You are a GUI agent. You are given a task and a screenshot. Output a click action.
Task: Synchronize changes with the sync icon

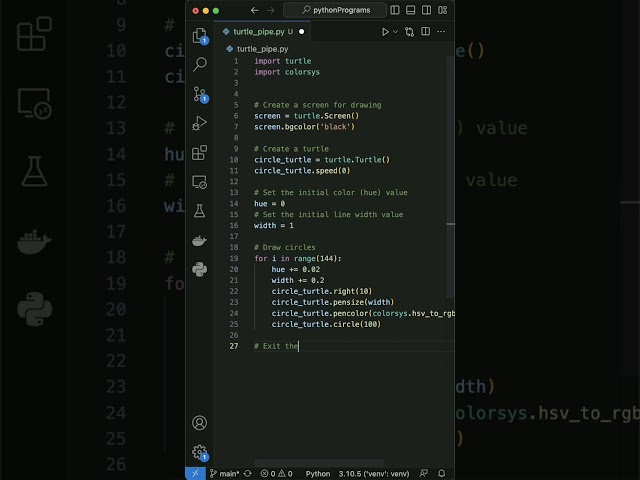click(x=247, y=473)
